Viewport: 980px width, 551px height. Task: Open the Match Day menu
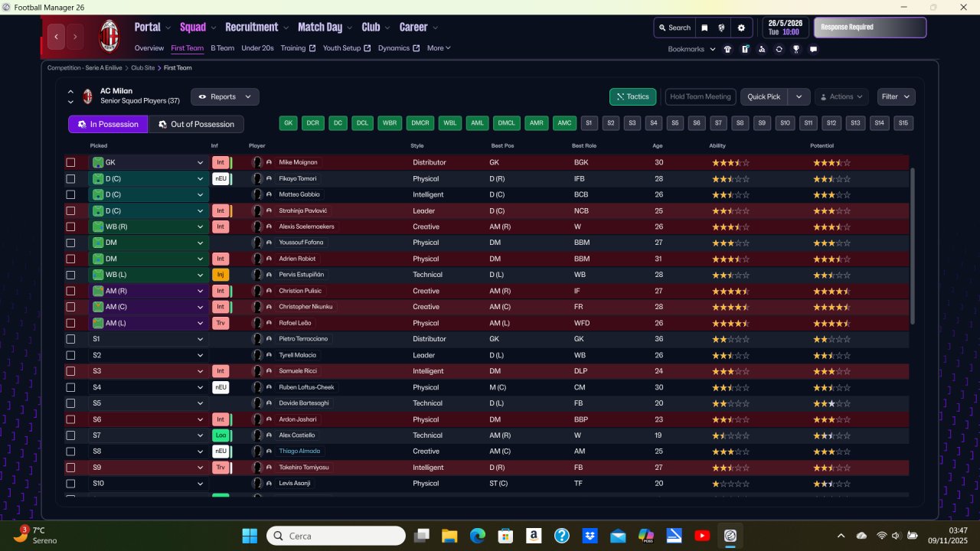pos(325,27)
